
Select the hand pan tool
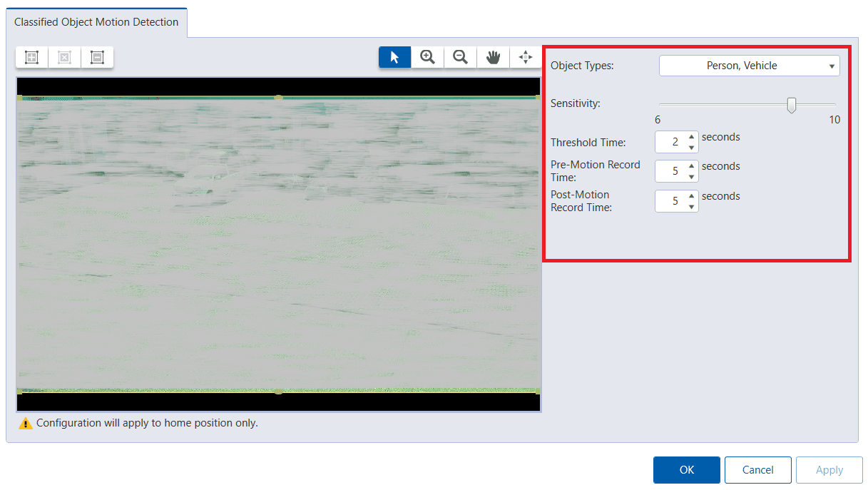tap(493, 57)
